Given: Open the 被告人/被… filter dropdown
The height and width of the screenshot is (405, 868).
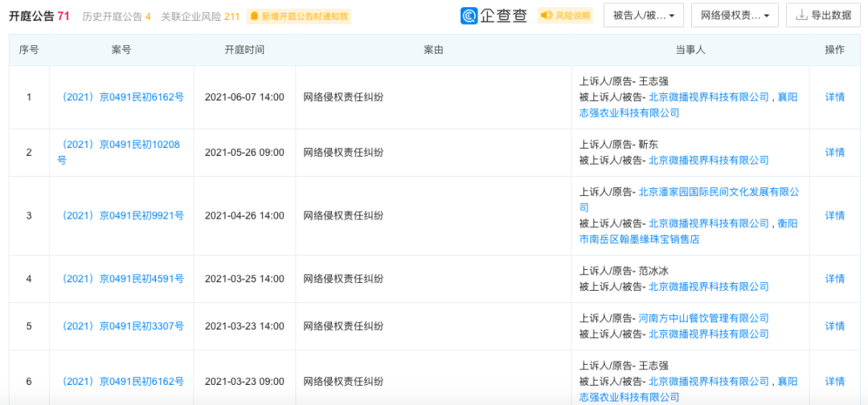Looking at the screenshot, I should (643, 15).
